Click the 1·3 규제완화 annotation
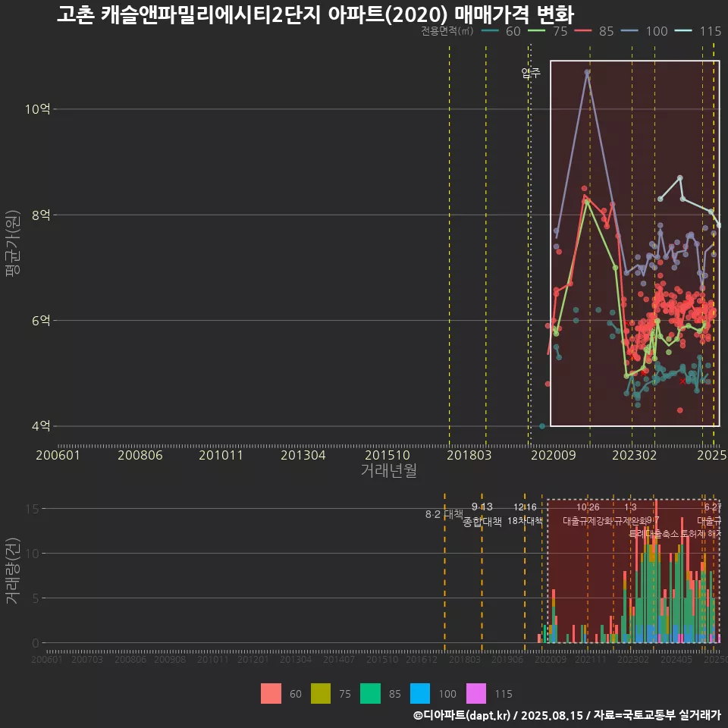 (x=630, y=514)
